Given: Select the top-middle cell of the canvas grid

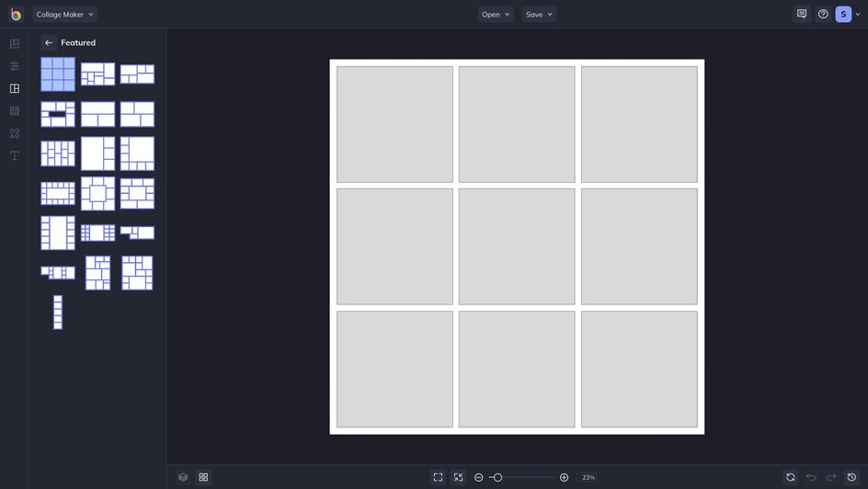Looking at the screenshot, I should (x=517, y=124).
